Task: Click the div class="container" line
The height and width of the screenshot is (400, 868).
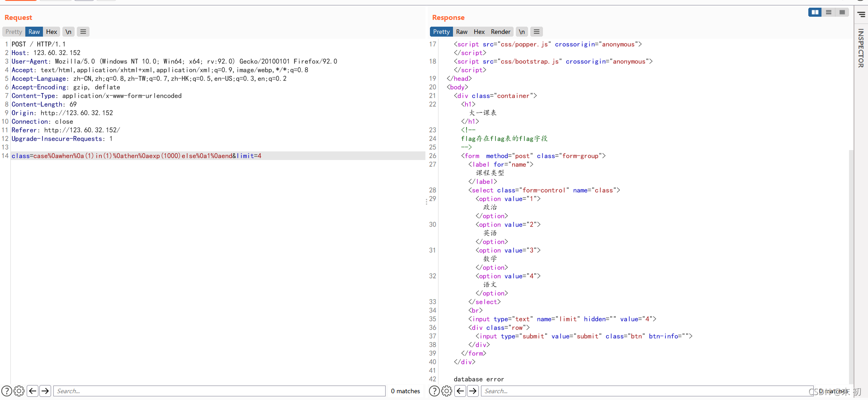Action: tap(495, 96)
